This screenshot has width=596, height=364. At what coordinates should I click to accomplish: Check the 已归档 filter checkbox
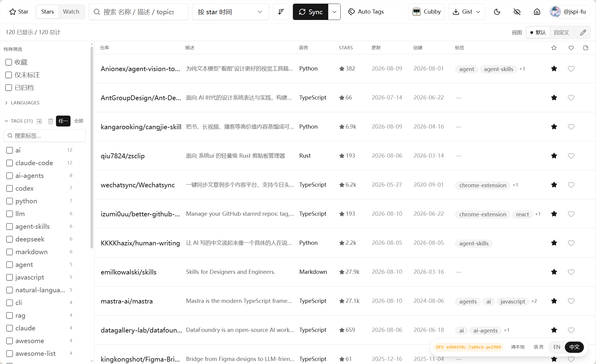click(9, 88)
